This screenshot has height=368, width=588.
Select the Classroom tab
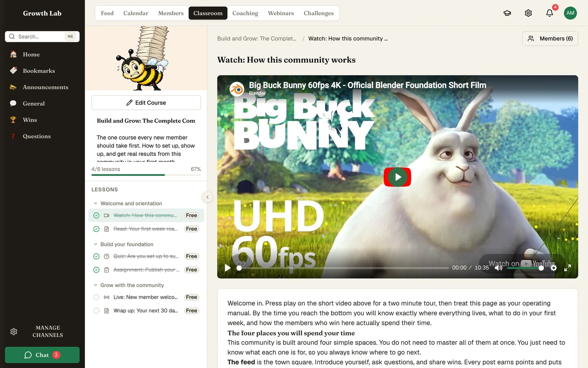pyautogui.click(x=208, y=13)
